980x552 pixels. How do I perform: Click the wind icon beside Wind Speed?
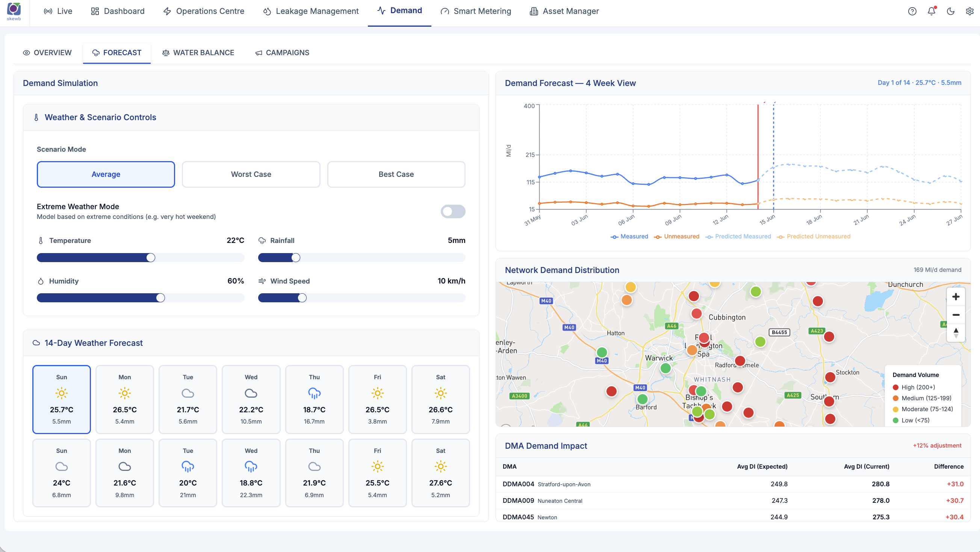262,281
